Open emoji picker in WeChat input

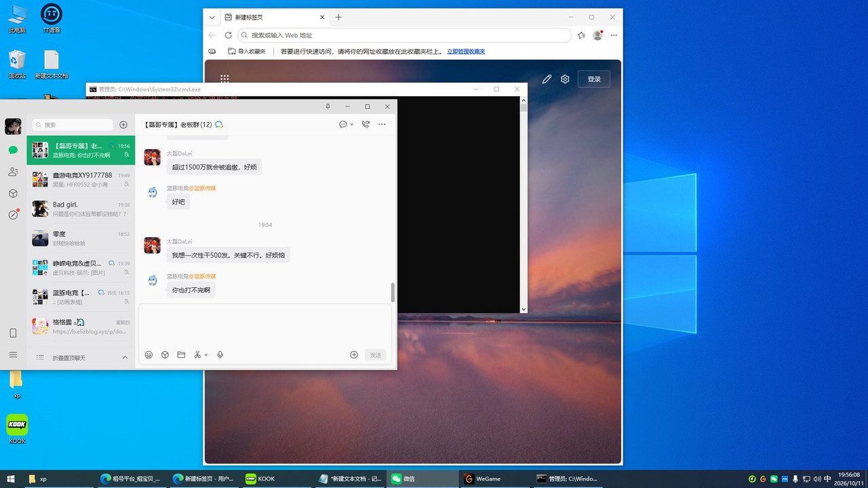[149, 354]
